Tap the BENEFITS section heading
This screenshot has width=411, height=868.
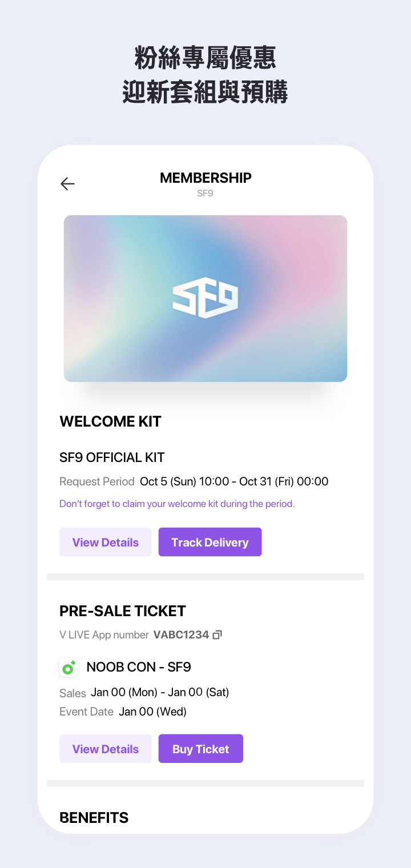pos(94,818)
